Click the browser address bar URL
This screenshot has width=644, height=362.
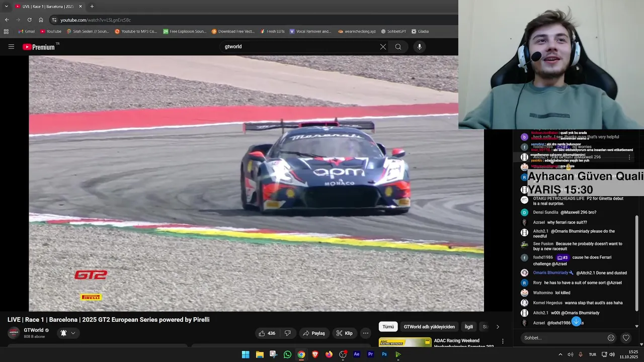(96, 20)
